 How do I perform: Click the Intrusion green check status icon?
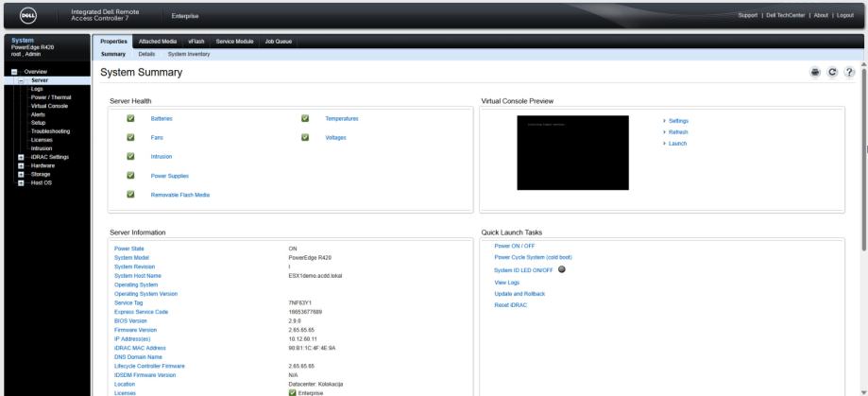[x=130, y=156]
